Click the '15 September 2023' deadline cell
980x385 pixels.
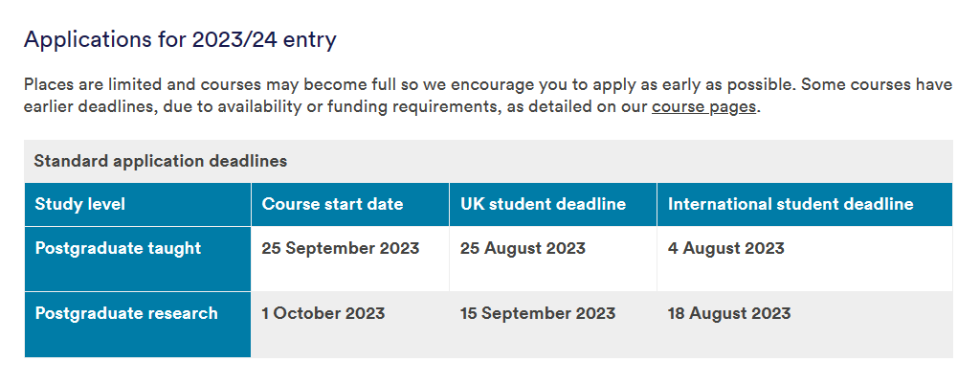(538, 313)
